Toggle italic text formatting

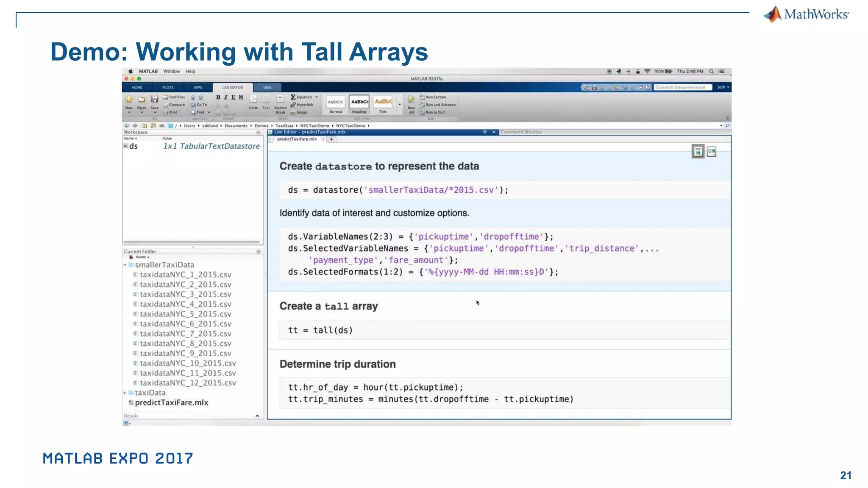pyautogui.click(x=225, y=97)
